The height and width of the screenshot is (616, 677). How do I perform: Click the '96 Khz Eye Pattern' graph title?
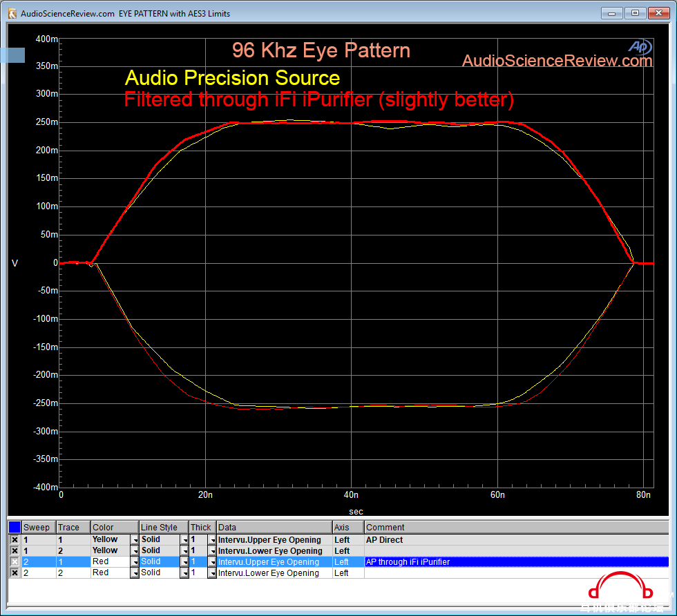tap(321, 50)
